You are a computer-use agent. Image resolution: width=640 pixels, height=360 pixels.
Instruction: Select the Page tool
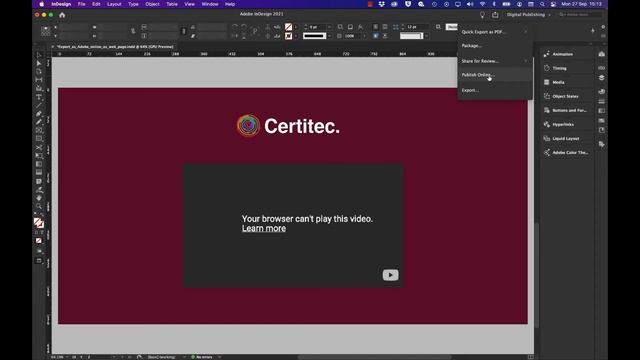pos(39,71)
